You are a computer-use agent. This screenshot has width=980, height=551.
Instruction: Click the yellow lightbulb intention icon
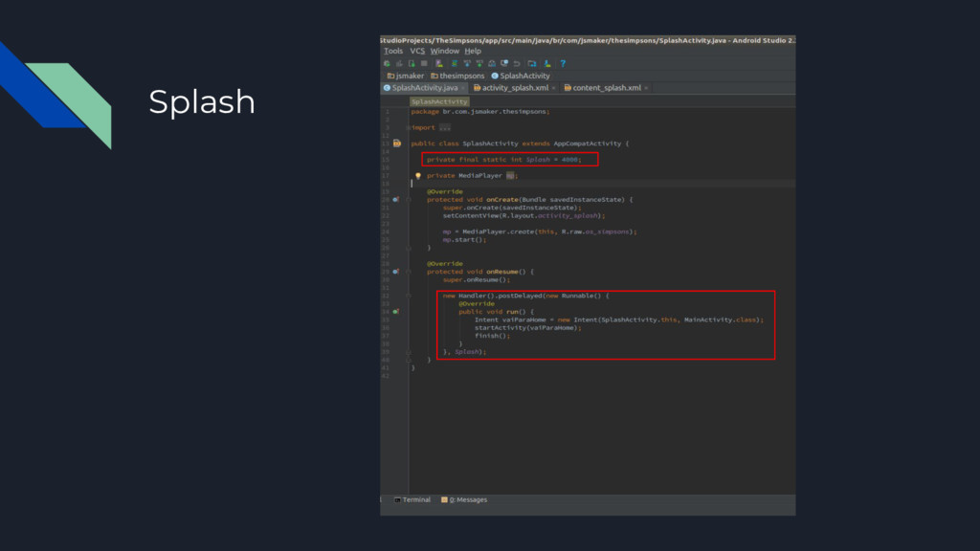[x=418, y=176]
